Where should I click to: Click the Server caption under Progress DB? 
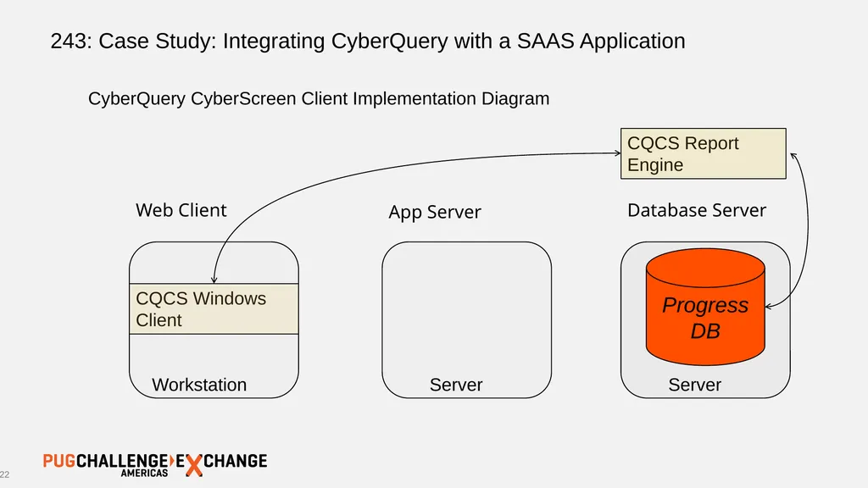pyautogui.click(x=695, y=385)
